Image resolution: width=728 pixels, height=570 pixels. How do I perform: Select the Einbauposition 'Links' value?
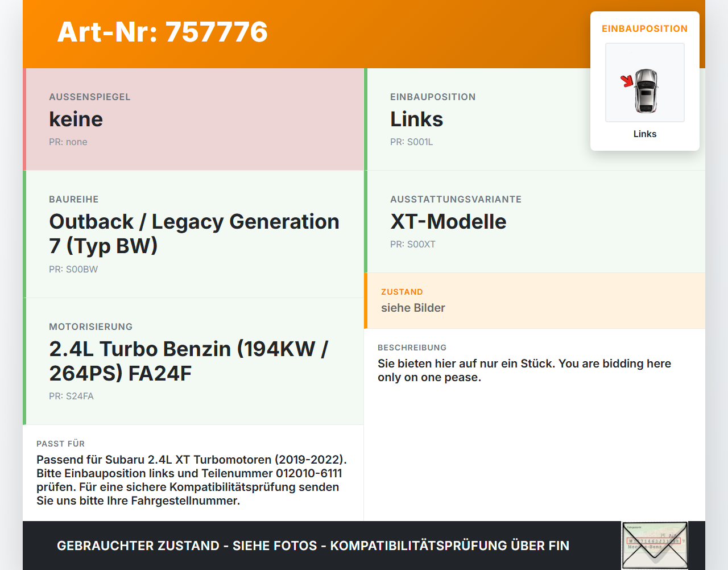tap(416, 119)
